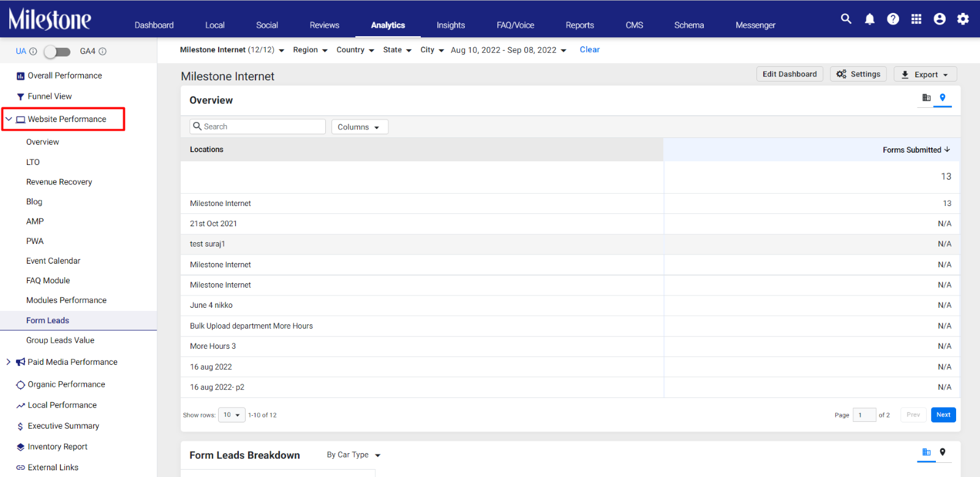Open the City filter dropdown
Image resolution: width=980 pixels, height=477 pixels.
(x=432, y=50)
